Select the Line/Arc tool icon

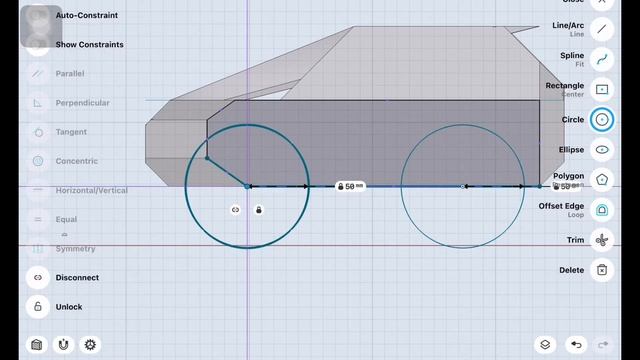point(602,29)
